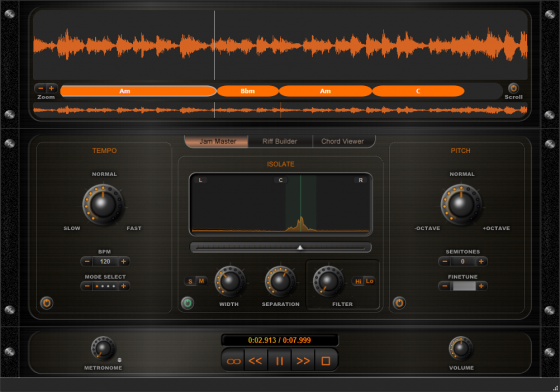Decrease finetune with minus button
This screenshot has width=560, height=392.
click(445, 286)
